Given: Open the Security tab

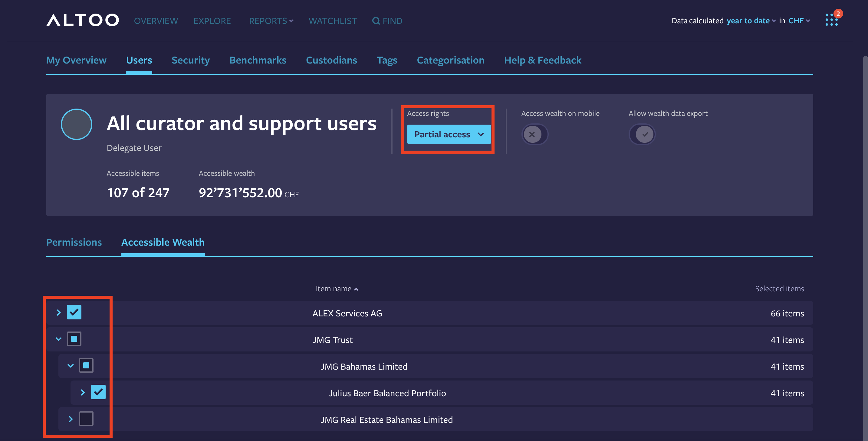Looking at the screenshot, I should (190, 60).
